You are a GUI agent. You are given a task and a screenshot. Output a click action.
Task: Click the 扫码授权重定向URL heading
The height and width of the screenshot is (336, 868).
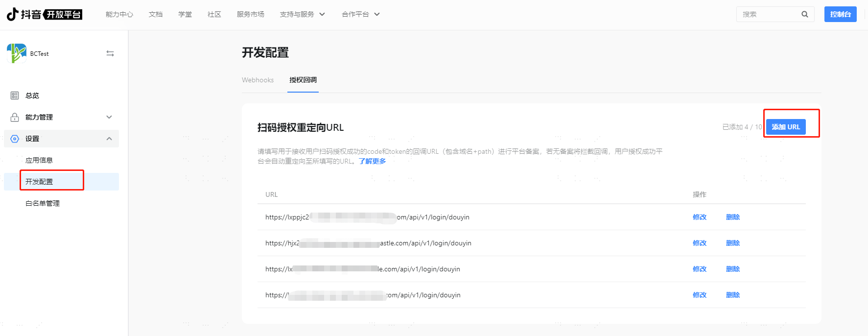[301, 127]
